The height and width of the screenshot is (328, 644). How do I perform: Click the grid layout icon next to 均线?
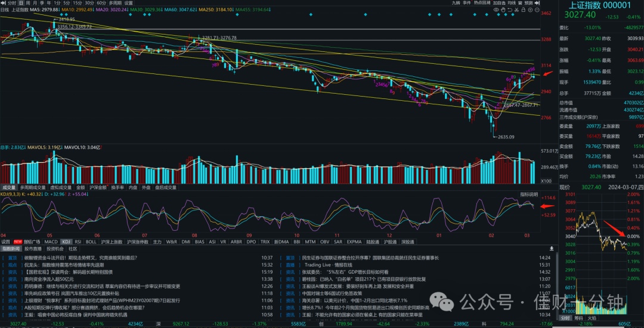pyautogui.click(x=520, y=3)
